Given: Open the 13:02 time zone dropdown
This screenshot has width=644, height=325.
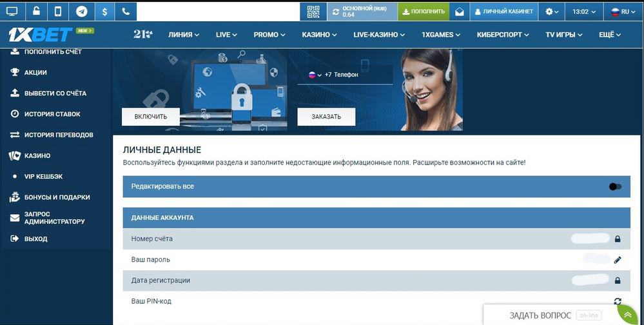Looking at the screenshot, I should [584, 12].
